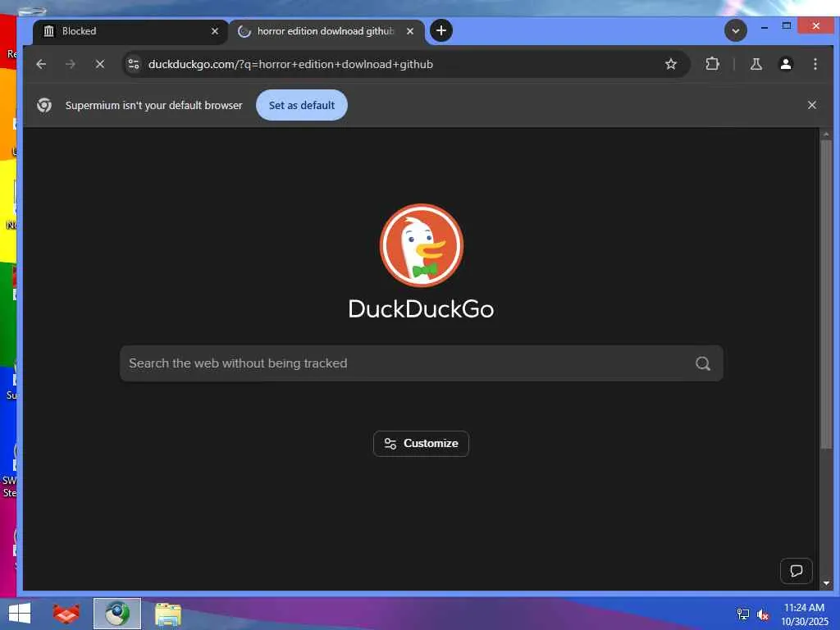840x630 pixels.
Task: Click the network tray icon
Action: click(x=742, y=614)
